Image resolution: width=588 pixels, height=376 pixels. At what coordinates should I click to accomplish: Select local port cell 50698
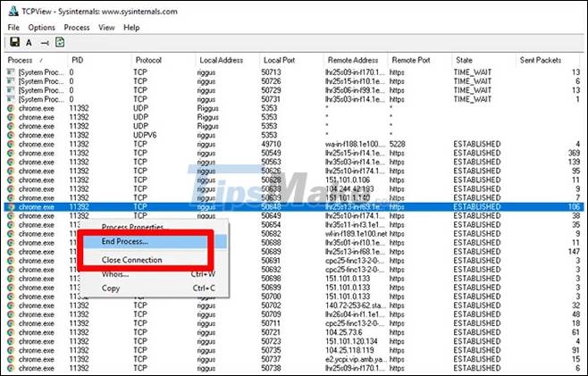coord(271,279)
